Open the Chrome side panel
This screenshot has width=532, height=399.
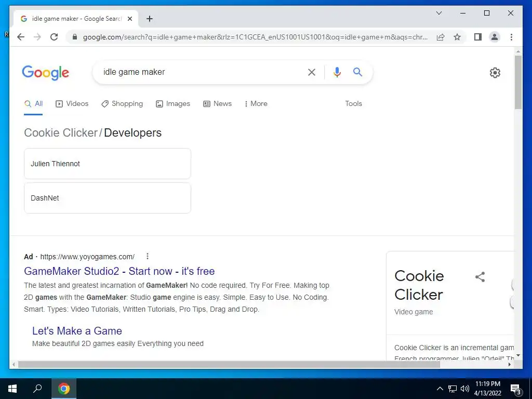click(x=478, y=37)
